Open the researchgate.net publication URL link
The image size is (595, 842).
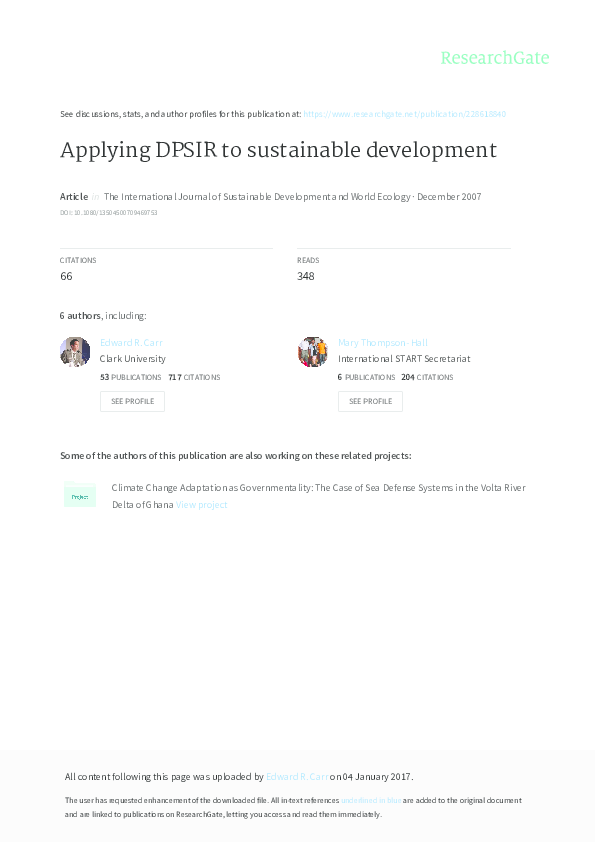(404, 114)
